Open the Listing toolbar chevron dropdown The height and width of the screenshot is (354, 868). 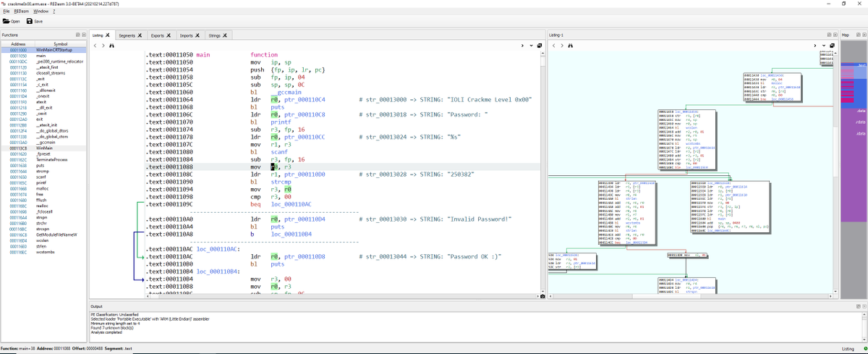point(531,46)
